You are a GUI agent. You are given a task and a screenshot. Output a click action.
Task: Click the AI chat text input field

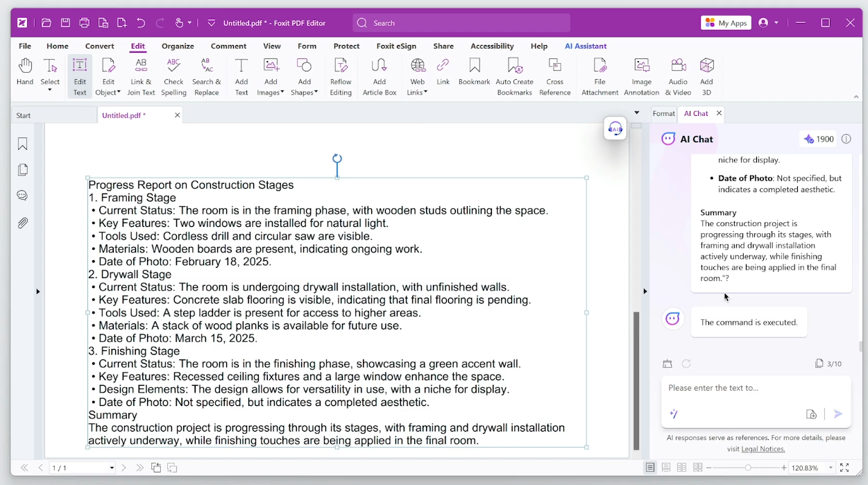[756, 389]
